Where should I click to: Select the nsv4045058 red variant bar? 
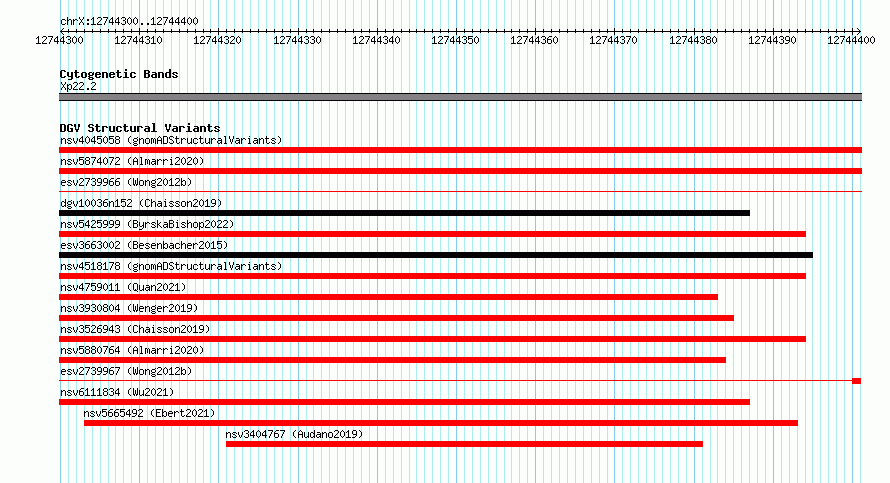(460, 150)
